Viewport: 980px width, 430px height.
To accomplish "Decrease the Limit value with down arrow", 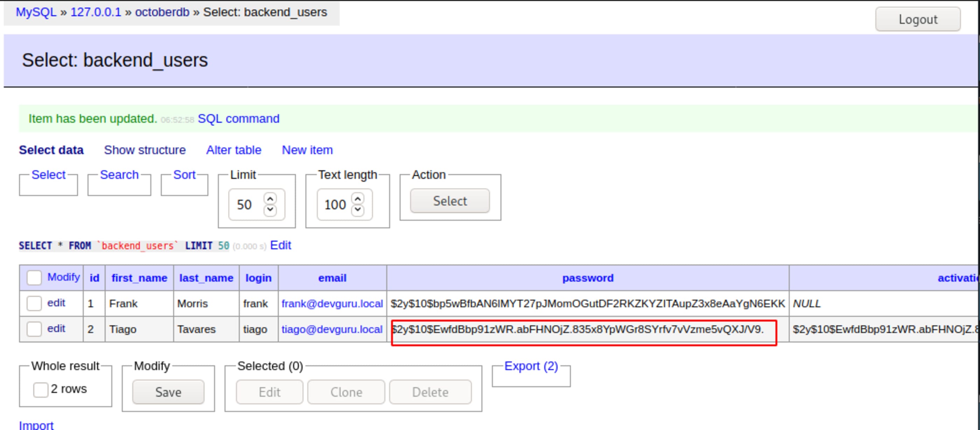I will tap(270, 210).
